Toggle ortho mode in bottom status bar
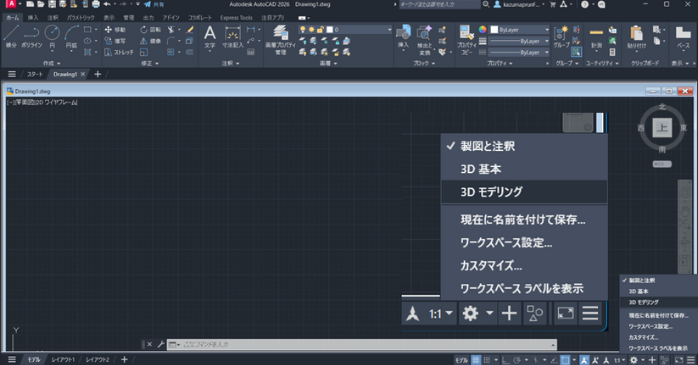This screenshot has height=365, width=698. (x=506, y=360)
